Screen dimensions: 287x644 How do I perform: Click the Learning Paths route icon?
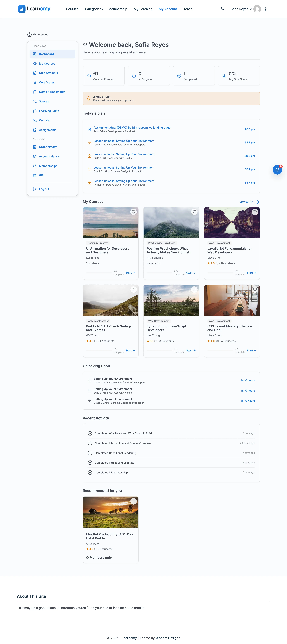pos(35,111)
